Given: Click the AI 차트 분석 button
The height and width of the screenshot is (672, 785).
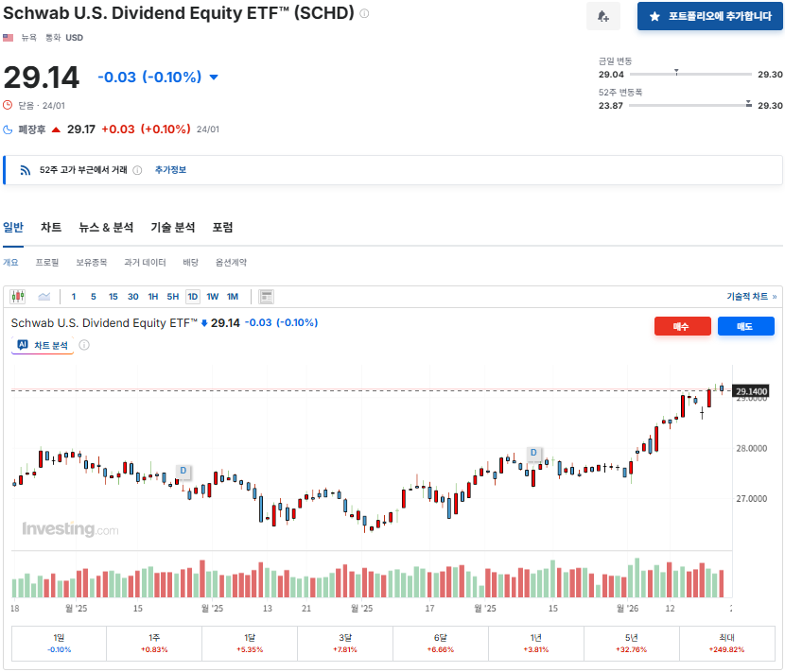Looking at the screenshot, I should 43,345.
